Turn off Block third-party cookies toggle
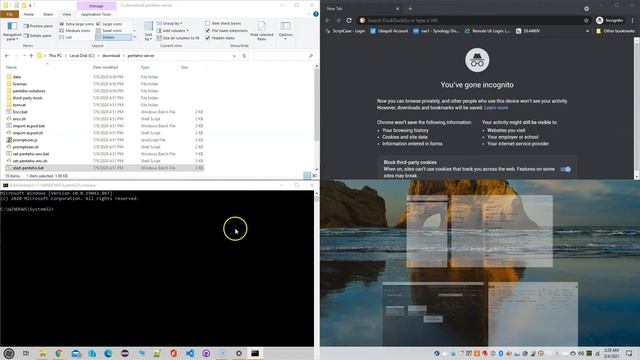 point(565,169)
